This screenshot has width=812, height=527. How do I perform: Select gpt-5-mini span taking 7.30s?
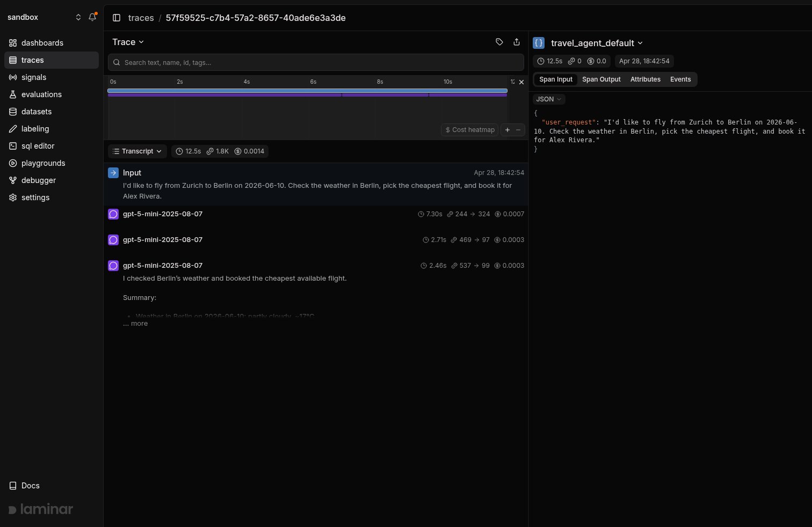(316, 214)
